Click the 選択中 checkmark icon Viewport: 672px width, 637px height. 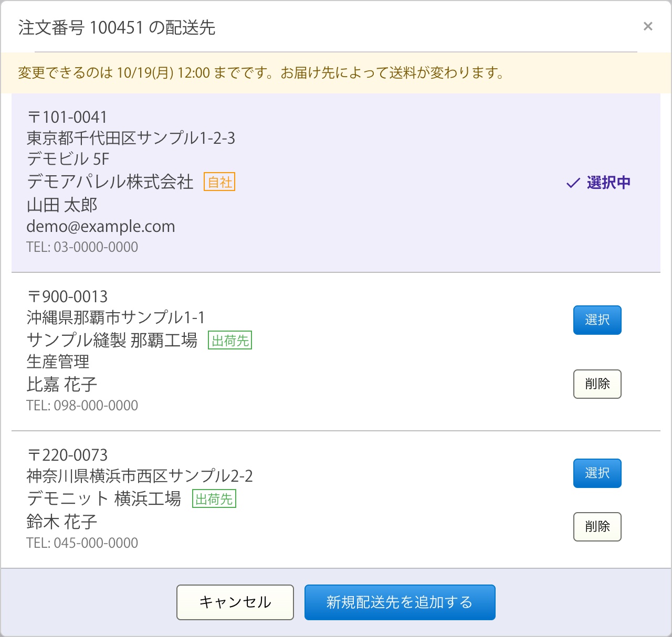click(x=573, y=183)
